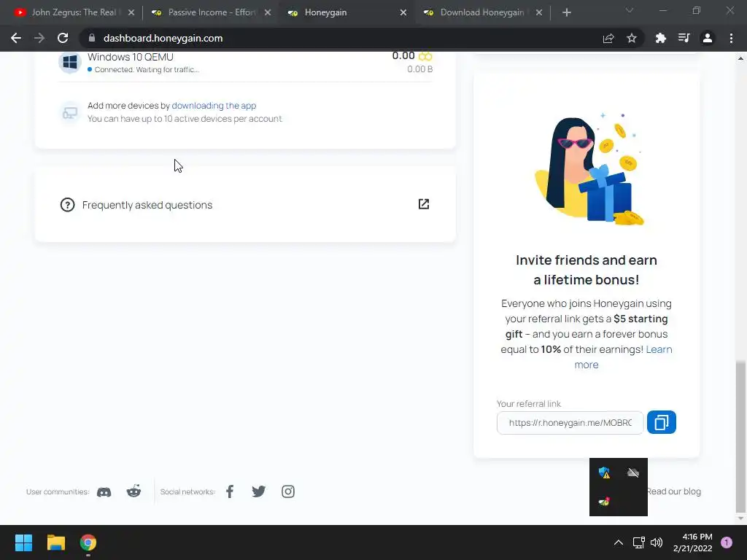Open the Windows Start menu
The width and height of the screenshot is (747, 560).
pos(23,542)
